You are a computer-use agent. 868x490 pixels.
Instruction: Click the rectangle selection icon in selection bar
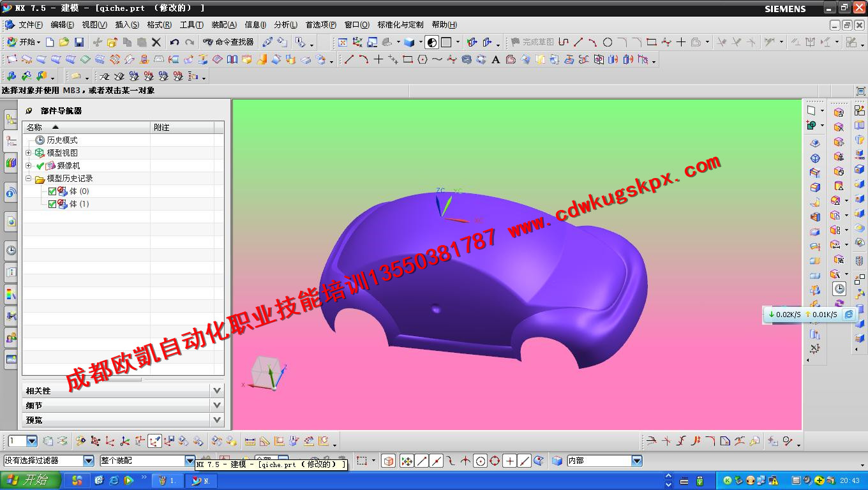[x=362, y=461]
